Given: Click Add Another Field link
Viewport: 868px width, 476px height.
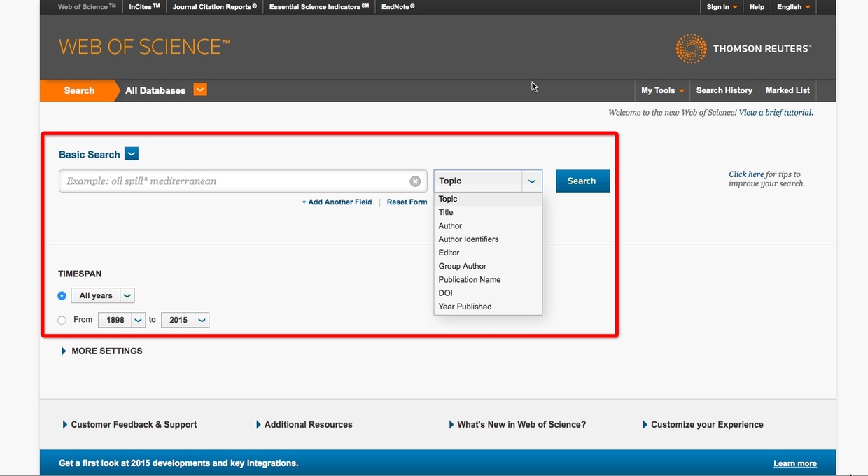Looking at the screenshot, I should pyautogui.click(x=337, y=202).
